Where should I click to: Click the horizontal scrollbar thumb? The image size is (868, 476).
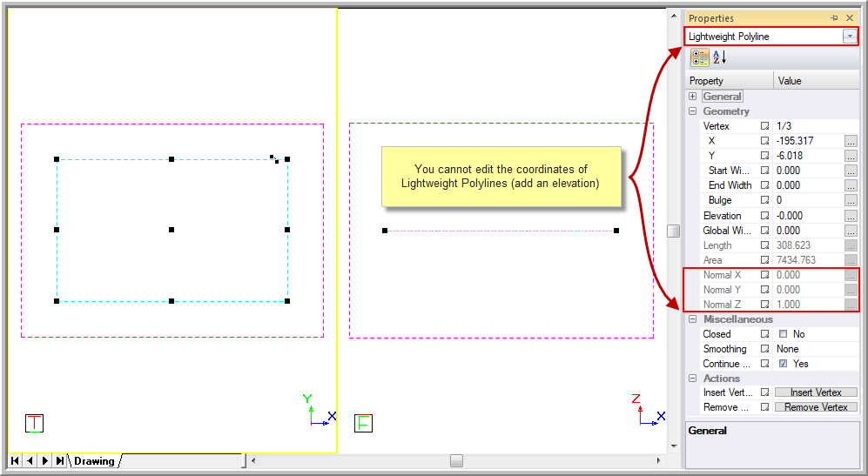click(x=456, y=460)
